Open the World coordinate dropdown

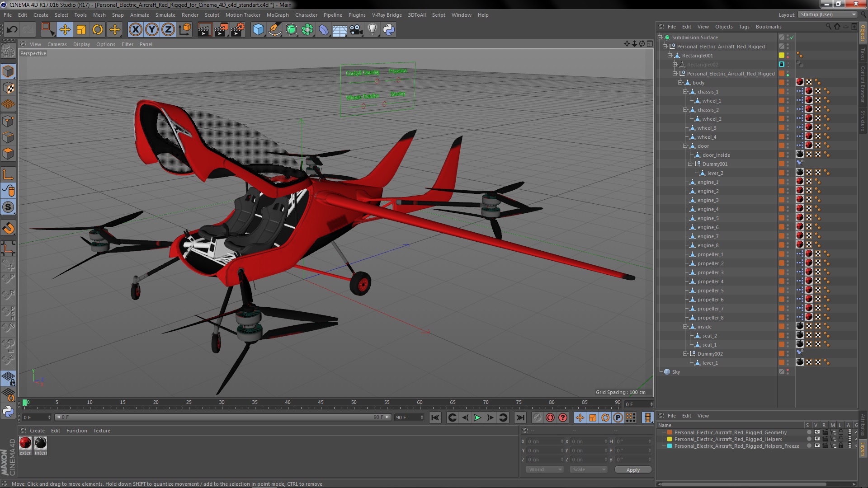pyautogui.click(x=545, y=469)
